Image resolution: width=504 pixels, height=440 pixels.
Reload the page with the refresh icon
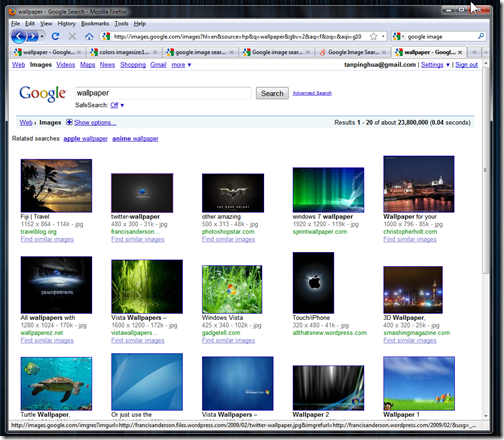coord(55,36)
